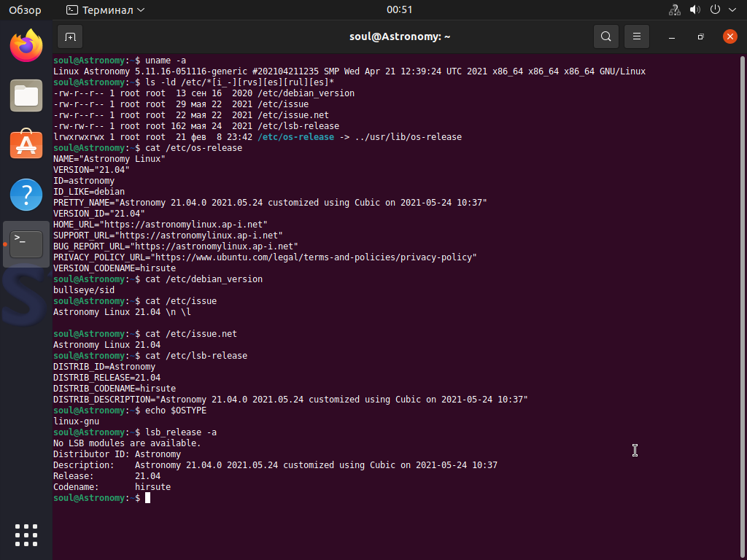Click the text linux-gnu
Screen dimensions: 747x560
[x=76, y=421]
